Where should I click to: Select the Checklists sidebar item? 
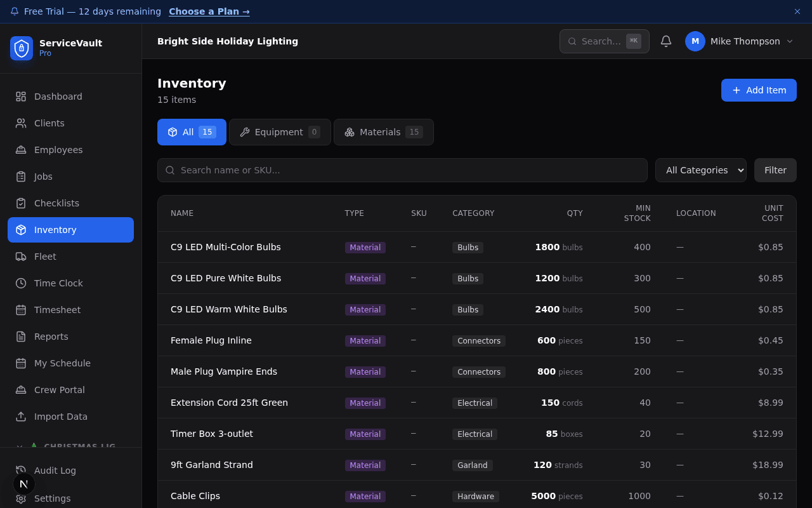pos(55,203)
